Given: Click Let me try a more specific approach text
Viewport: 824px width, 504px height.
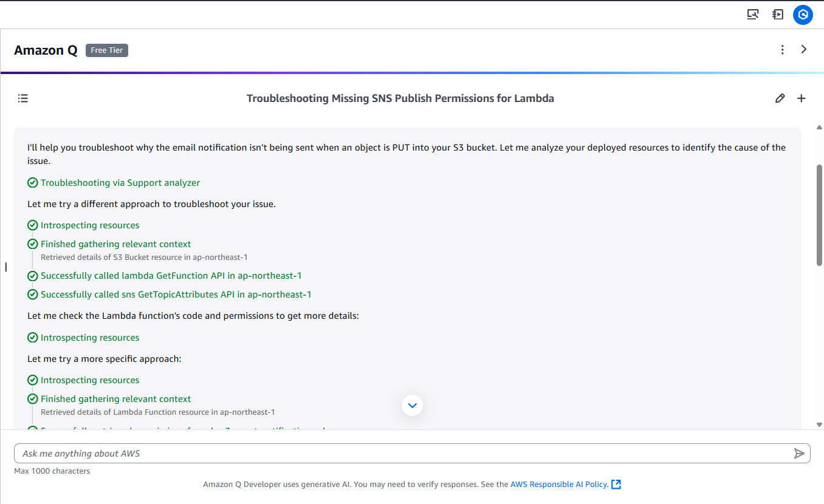Looking at the screenshot, I should 105,359.
